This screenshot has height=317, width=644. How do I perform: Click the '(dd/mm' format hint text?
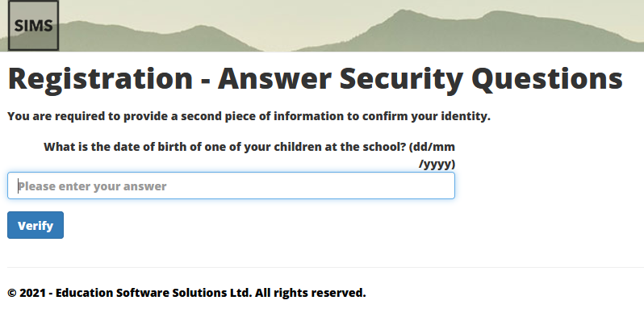tap(432, 147)
